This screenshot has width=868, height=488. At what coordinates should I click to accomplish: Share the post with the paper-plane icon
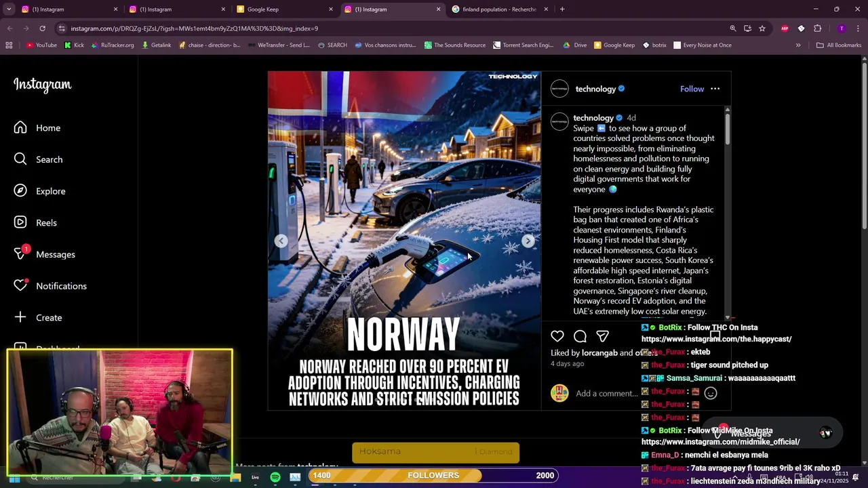(602, 336)
